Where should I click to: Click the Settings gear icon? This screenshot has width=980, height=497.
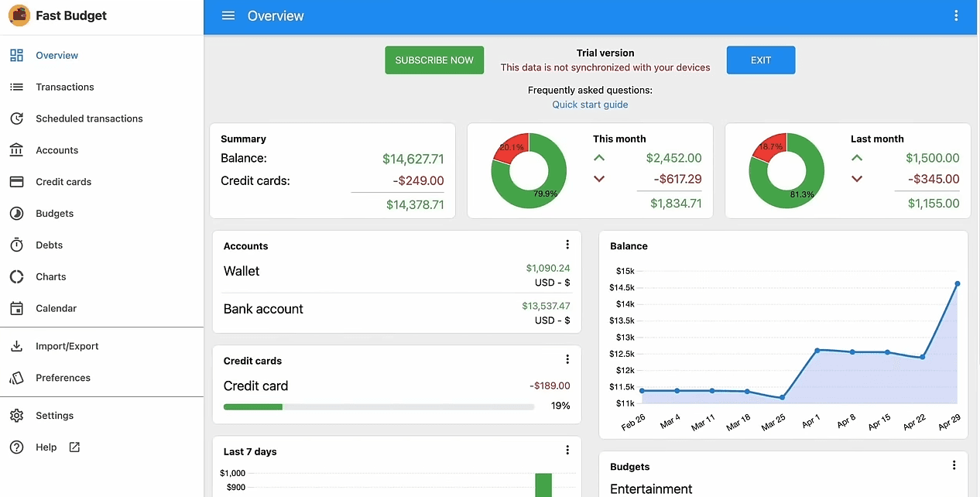[16, 416]
